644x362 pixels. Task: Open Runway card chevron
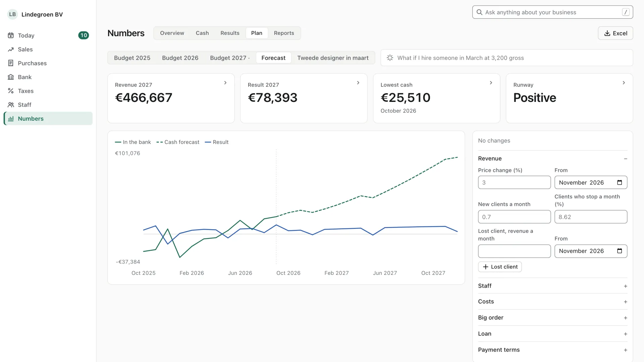(624, 83)
